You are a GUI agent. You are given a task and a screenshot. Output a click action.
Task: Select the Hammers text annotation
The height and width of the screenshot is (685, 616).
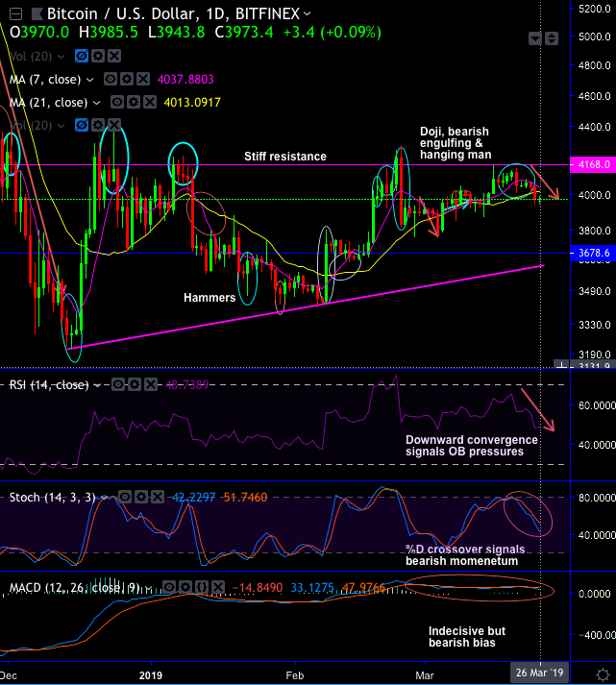209,298
